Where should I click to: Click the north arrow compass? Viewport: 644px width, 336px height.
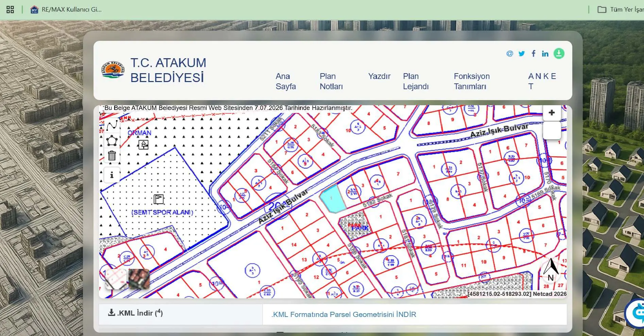(x=551, y=270)
